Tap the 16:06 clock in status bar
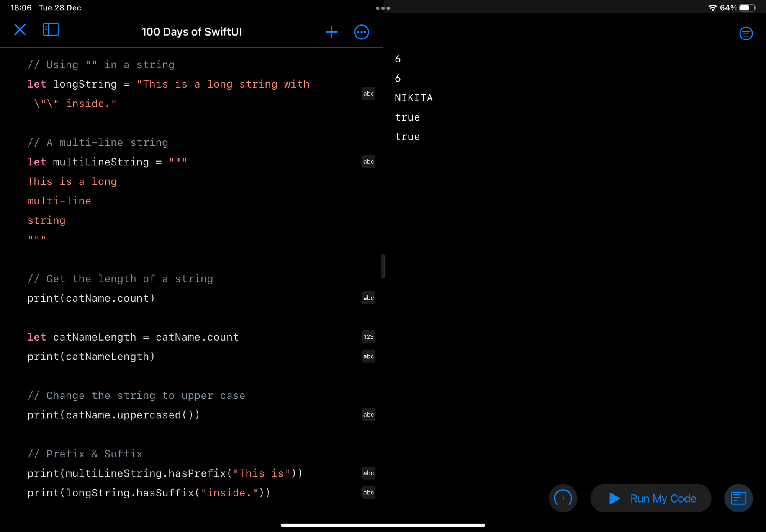 [21, 8]
